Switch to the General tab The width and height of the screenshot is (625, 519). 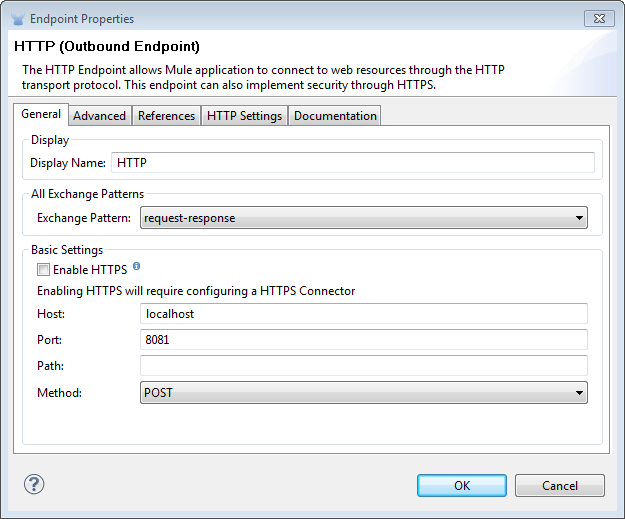(x=41, y=114)
